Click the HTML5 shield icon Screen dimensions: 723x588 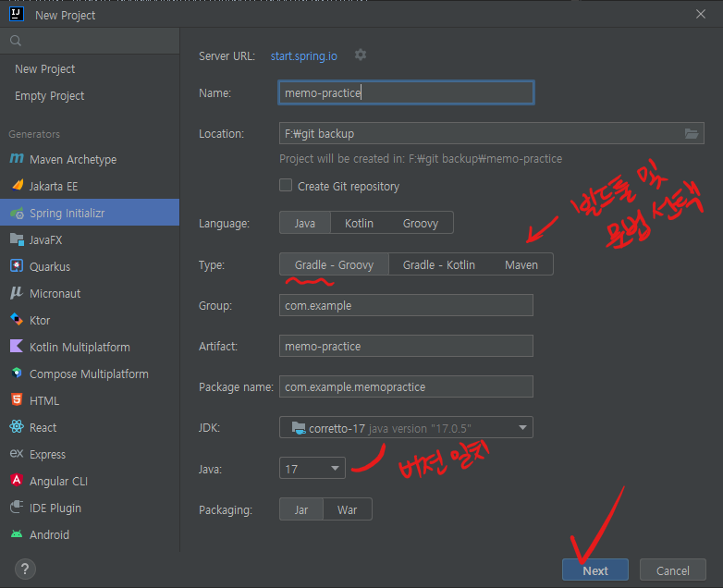[17, 399]
